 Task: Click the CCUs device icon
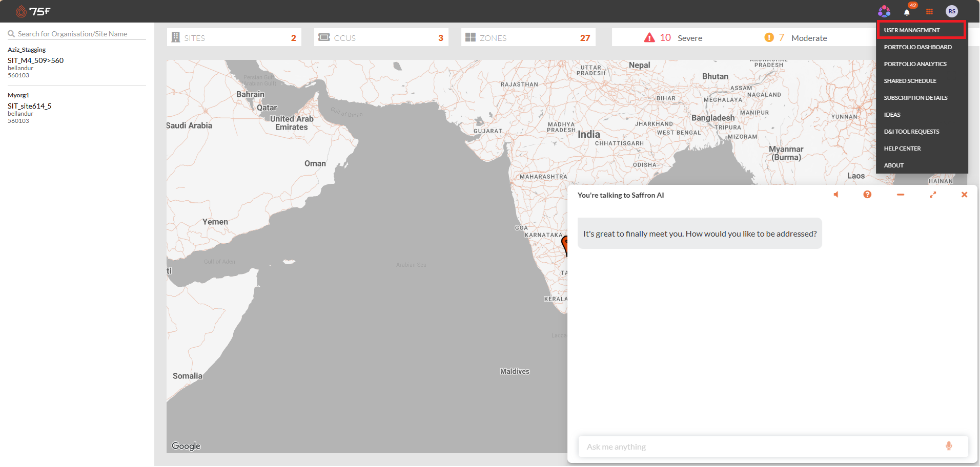[324, 37]
